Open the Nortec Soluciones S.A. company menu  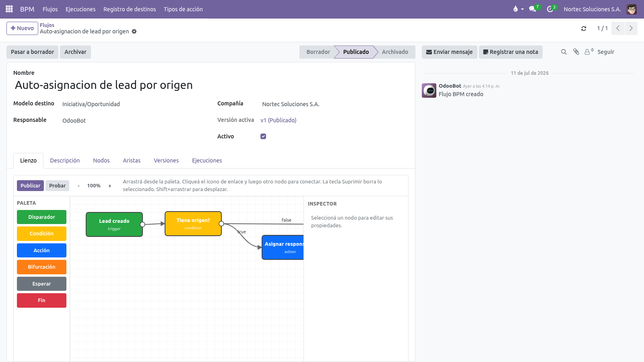(592, 9)
